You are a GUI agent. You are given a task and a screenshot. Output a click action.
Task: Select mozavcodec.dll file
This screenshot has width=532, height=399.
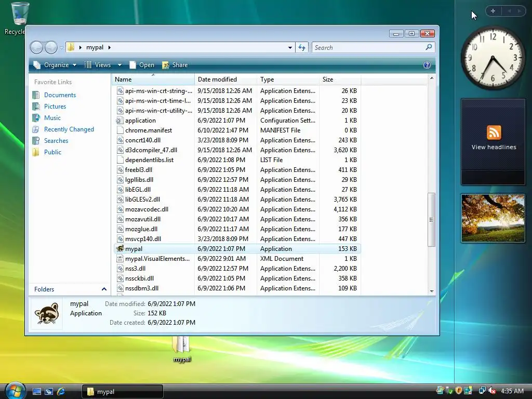click(147, 209)
